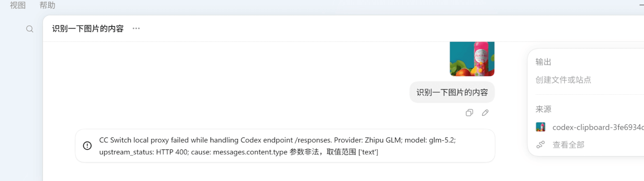Open the 视图 menu
This screenshot has height=181, width=644.
[18, 5]
